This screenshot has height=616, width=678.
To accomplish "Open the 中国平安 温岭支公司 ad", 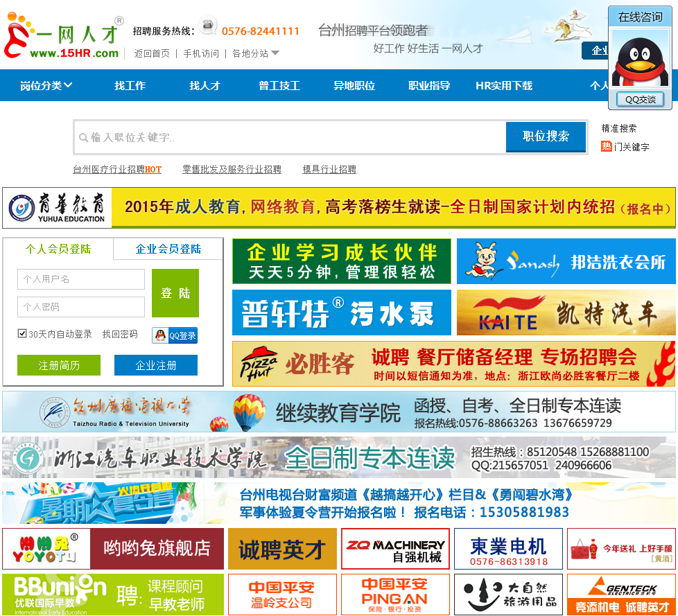I will pos(282,595).
